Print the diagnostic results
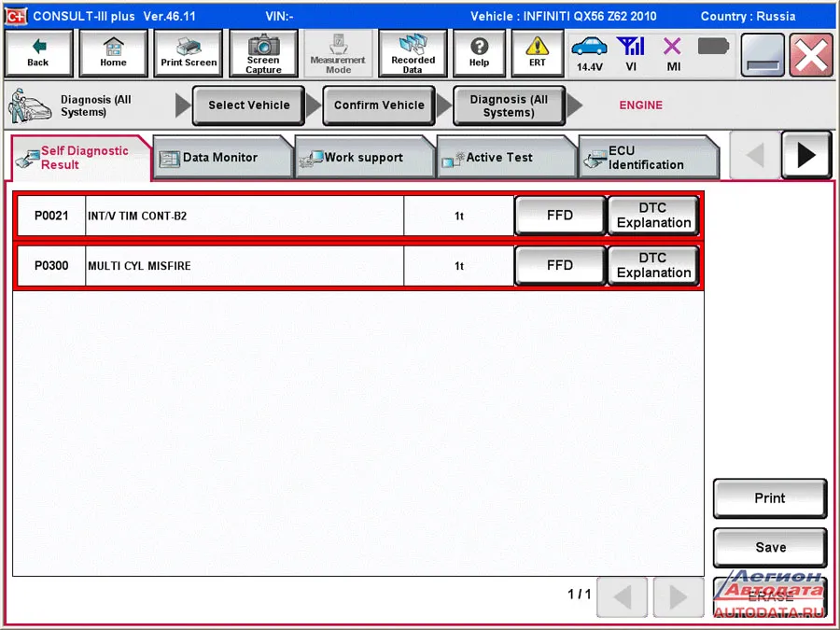This screenshot has height=630, width=840. point(770,498)
